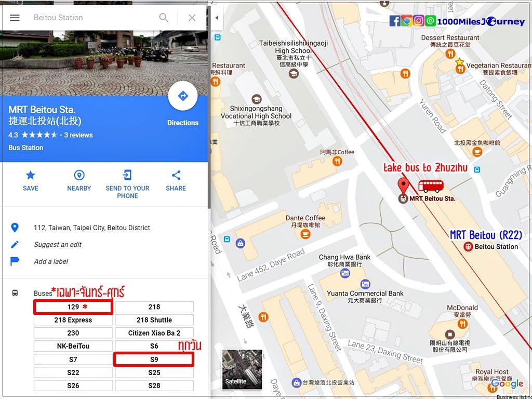This screenshot has height=399, width=532.
Task: Select bus line S26
Action: 73,385
